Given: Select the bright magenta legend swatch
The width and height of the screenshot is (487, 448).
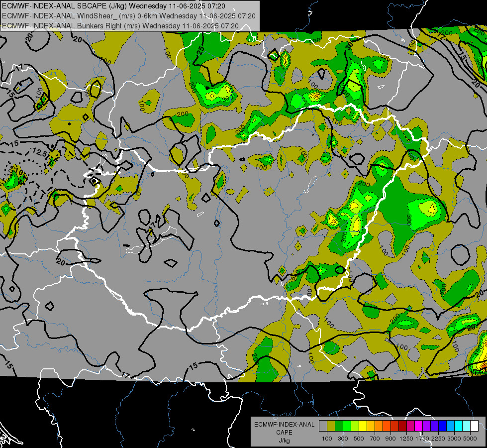Looking at the screenshot, I should (x=419, y=426).
